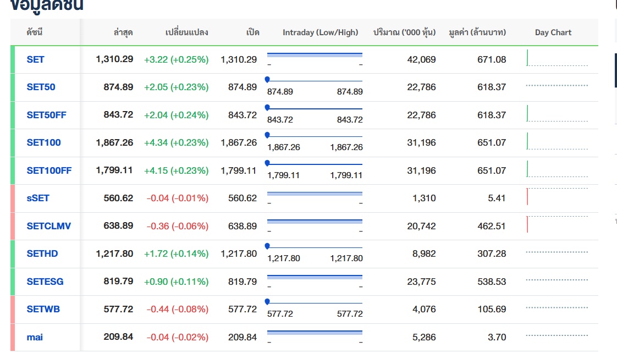The width and height of the screenshot is (617, 364).
Task: Click the SET50 intraday range slider dot
Action: coord(267,80)
